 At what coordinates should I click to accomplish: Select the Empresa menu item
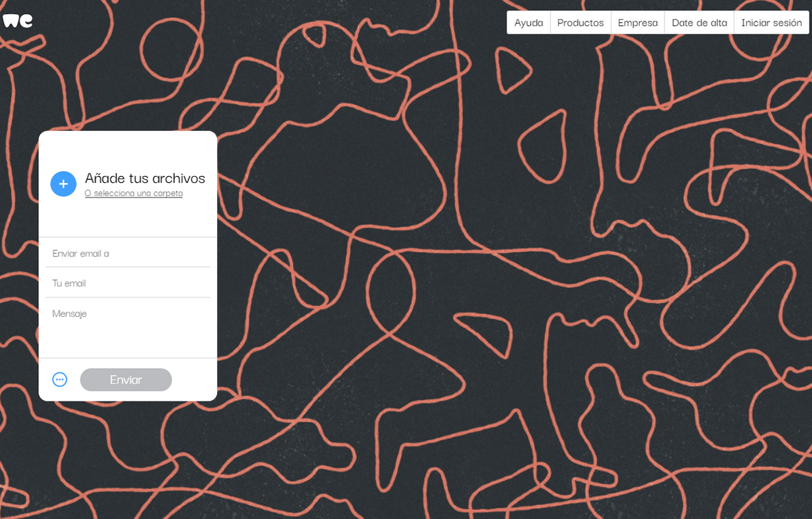[x=638, y=23]
